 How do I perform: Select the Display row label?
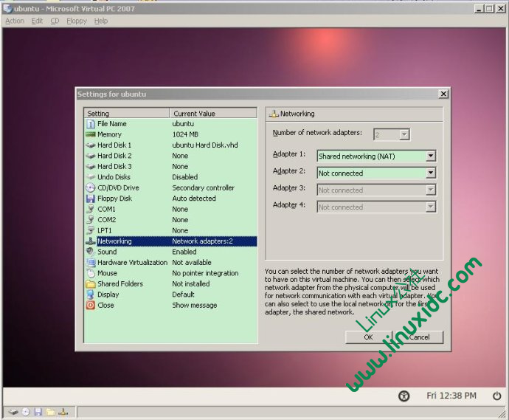click(x=108, y=295)
